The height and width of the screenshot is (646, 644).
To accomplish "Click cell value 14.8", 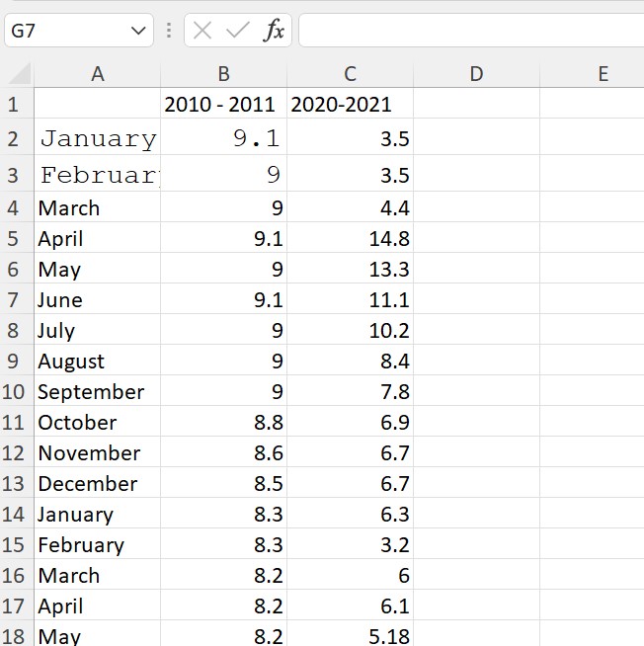I will click(351, 238).
